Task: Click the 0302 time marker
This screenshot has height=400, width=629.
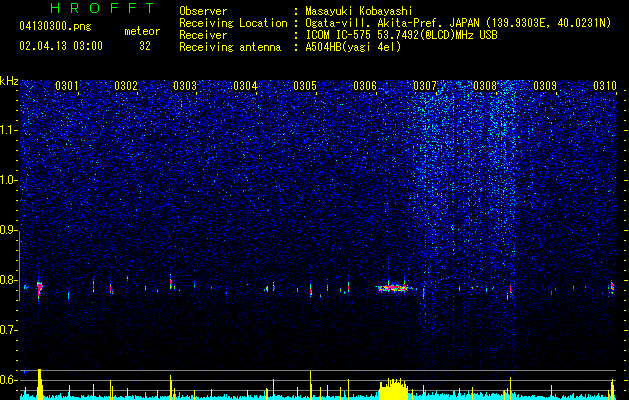Action: tap(126, 86)
